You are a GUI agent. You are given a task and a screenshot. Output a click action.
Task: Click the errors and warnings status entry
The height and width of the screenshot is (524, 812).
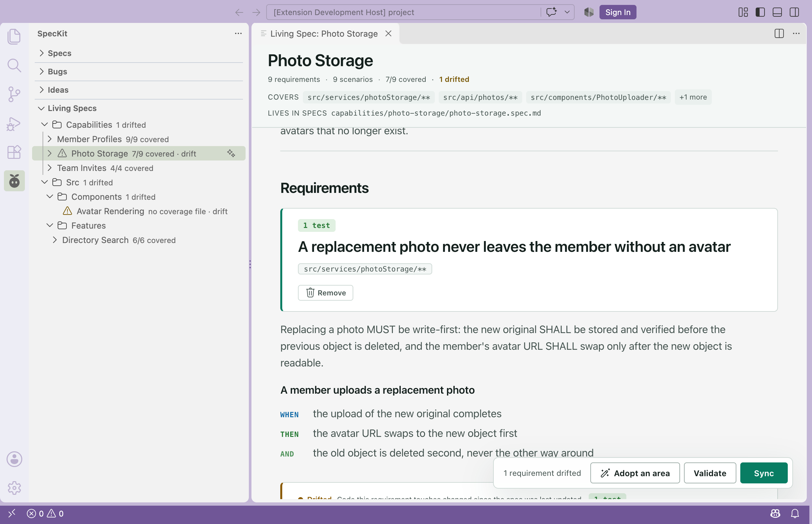tap(45, 514)
